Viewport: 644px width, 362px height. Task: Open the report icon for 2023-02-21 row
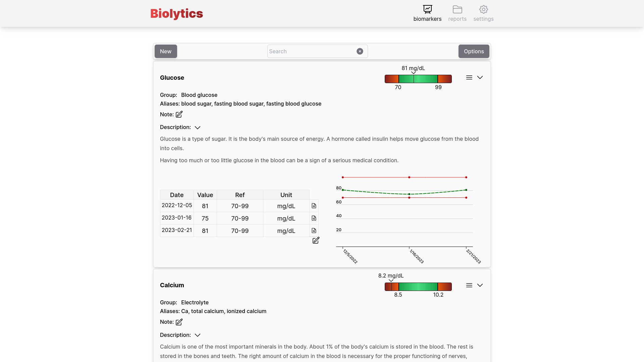point(314,231)
